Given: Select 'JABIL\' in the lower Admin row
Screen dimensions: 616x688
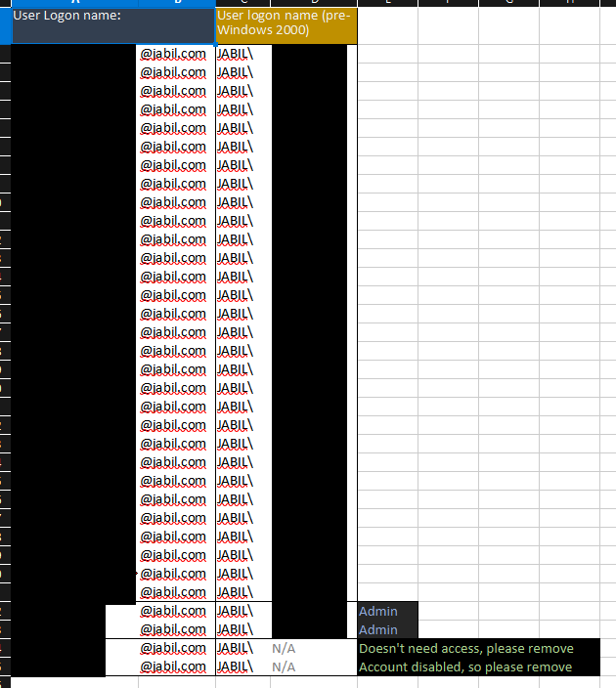Looking at the screenshot, I should [x=235, y=629].
